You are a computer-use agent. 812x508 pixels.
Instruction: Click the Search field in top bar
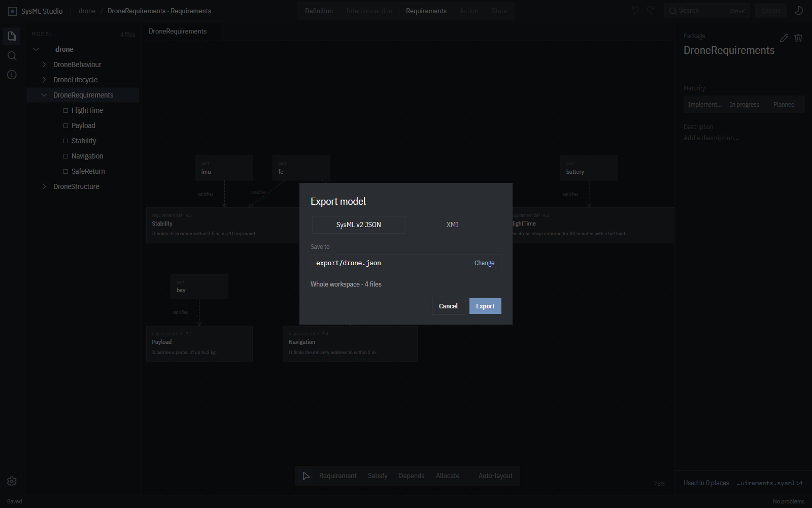pos(707,11)
